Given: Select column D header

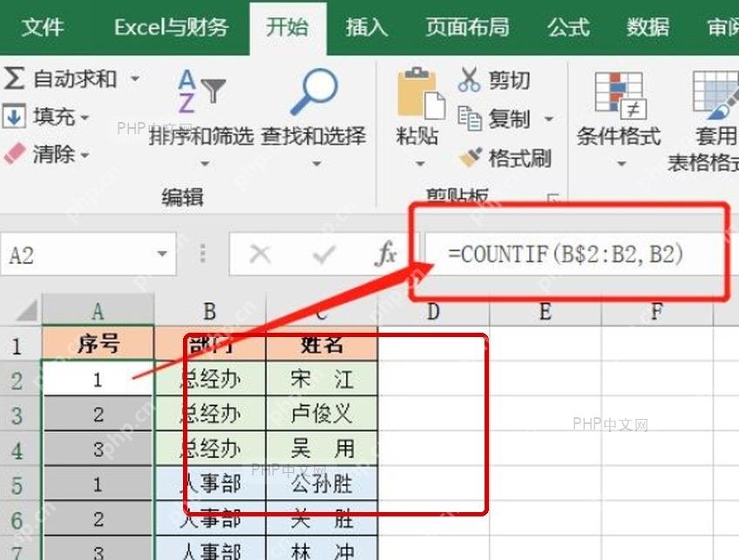Looking at the screenshot, I should [434, 311].
